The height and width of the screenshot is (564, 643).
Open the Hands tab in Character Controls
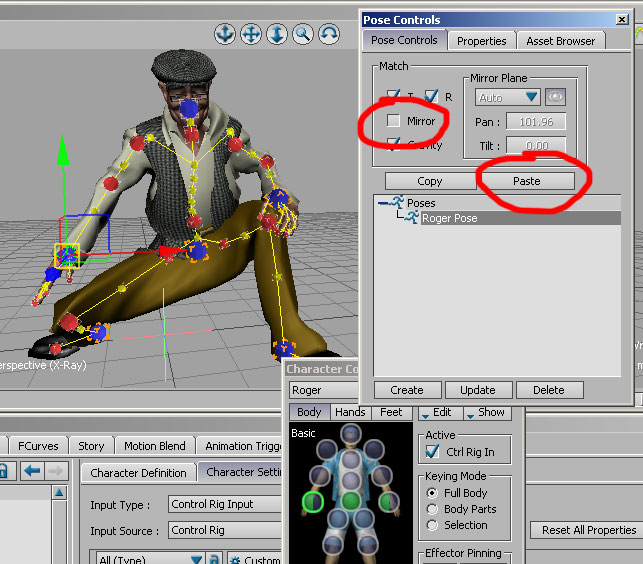click(350, 412)
